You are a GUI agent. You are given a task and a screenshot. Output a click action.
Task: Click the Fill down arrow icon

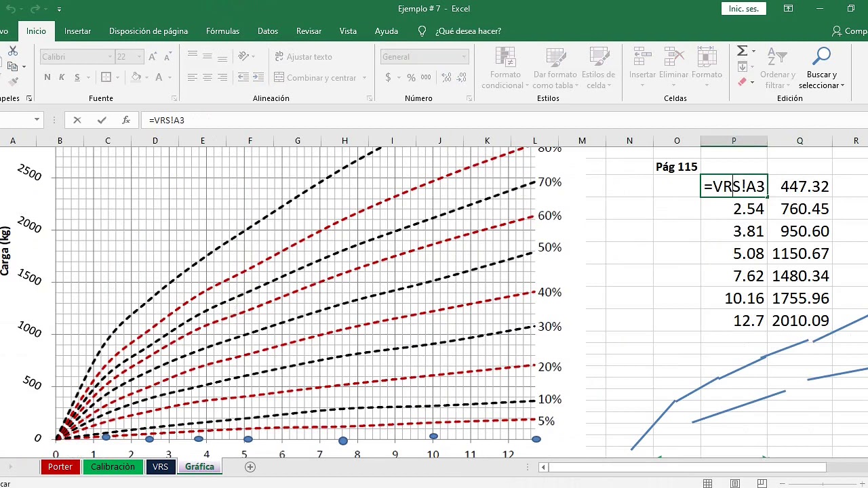[x=742, y=66]
